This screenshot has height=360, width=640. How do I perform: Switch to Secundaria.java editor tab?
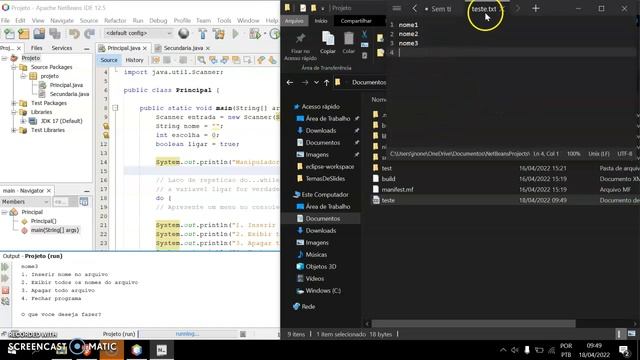point(183,48)
